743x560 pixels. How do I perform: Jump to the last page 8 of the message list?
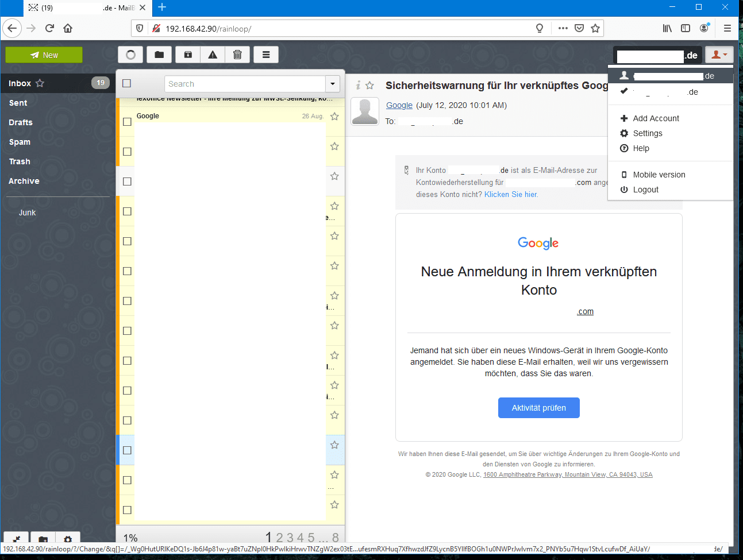pyautogui.click(x=336, y=538)
